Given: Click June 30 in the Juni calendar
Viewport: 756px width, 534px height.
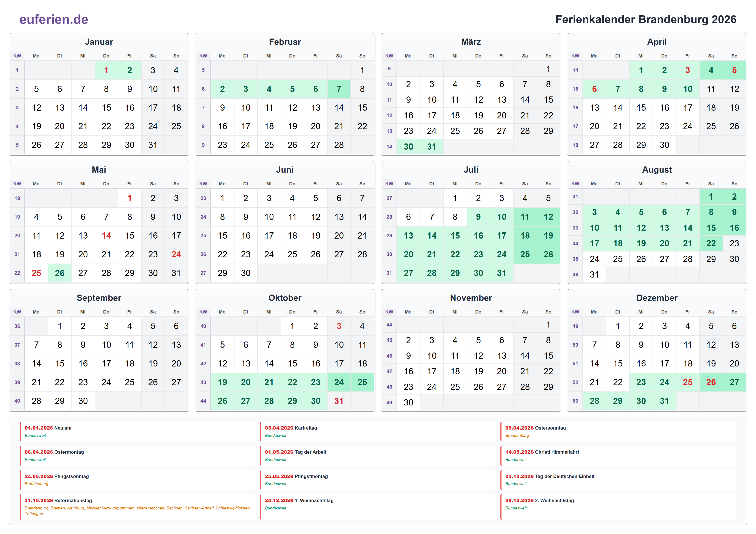Looking at the screenshot, I should [246, 273].
